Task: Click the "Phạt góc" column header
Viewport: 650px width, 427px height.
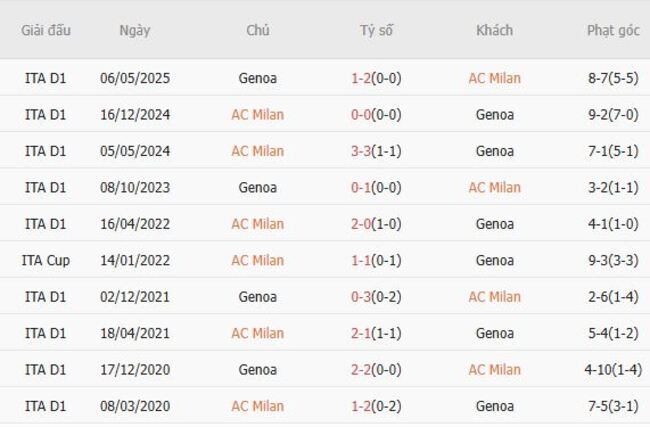Action: 613,30
